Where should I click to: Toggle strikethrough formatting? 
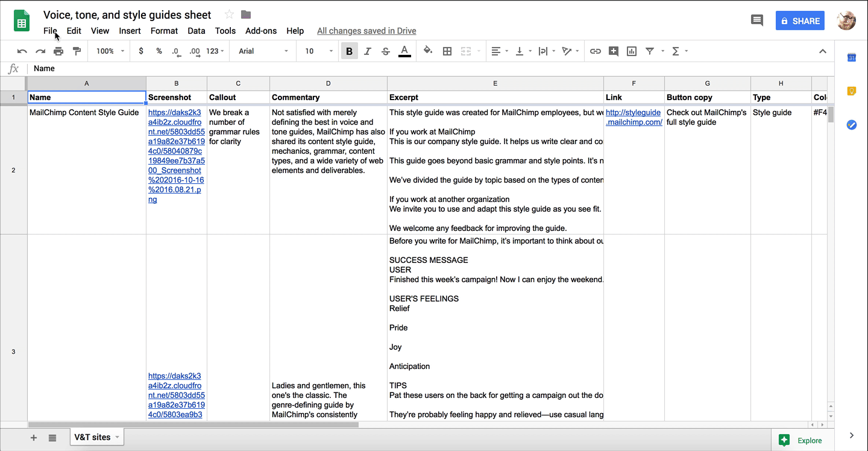pyautogui.click(x=386, y=51)
